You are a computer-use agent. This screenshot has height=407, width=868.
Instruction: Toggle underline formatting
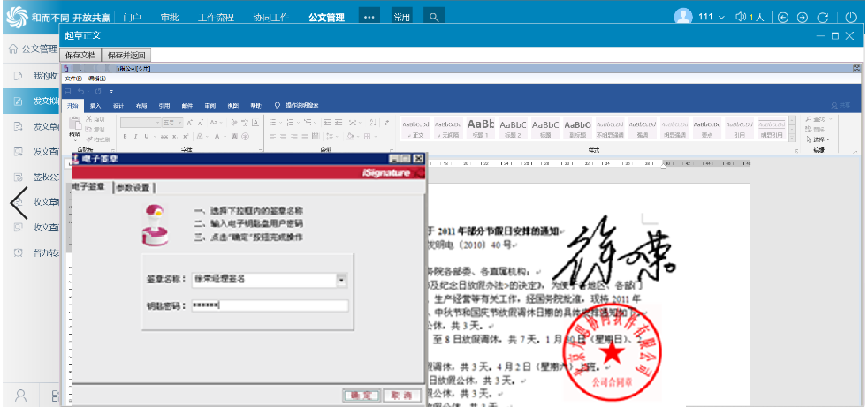click(x=146, y=137)
